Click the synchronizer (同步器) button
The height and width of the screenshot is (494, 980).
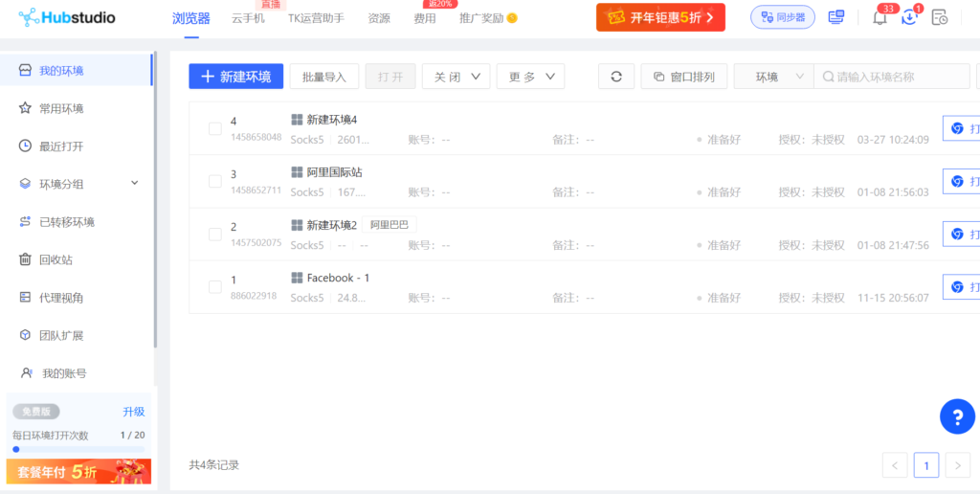point(782,17)
